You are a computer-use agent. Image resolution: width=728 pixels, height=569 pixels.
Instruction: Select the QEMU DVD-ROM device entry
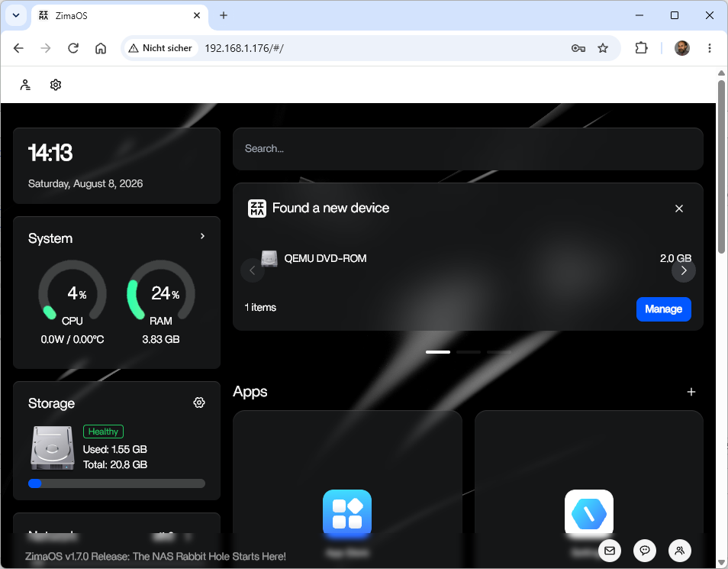(x=468, y=258)
